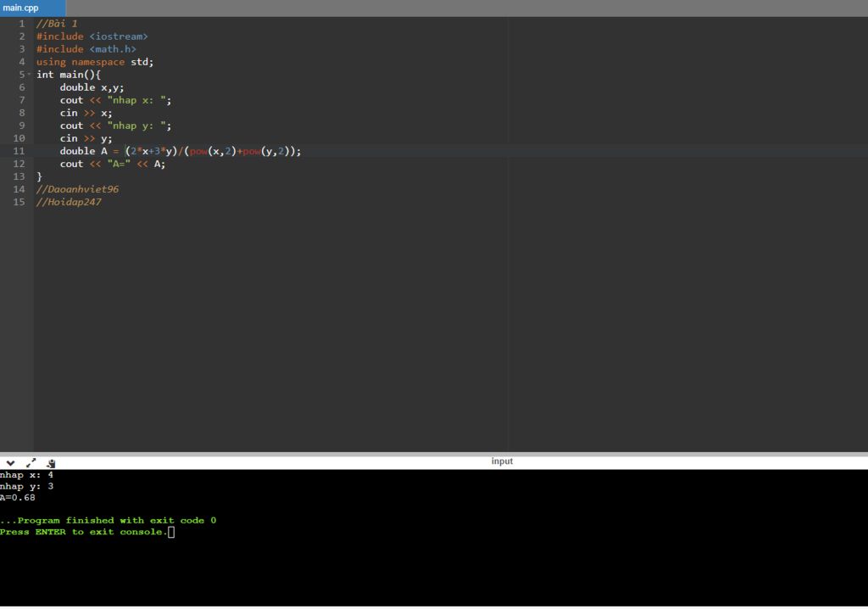868x609 pixels.
Task: Click the 'double A =' formula line
Action: [x=181, y=151]
